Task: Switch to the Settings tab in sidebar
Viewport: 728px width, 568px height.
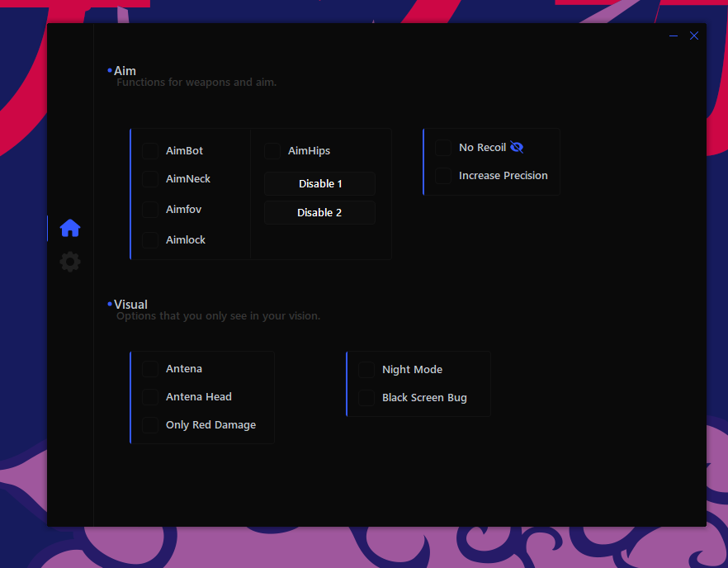Action: (70, 262)
